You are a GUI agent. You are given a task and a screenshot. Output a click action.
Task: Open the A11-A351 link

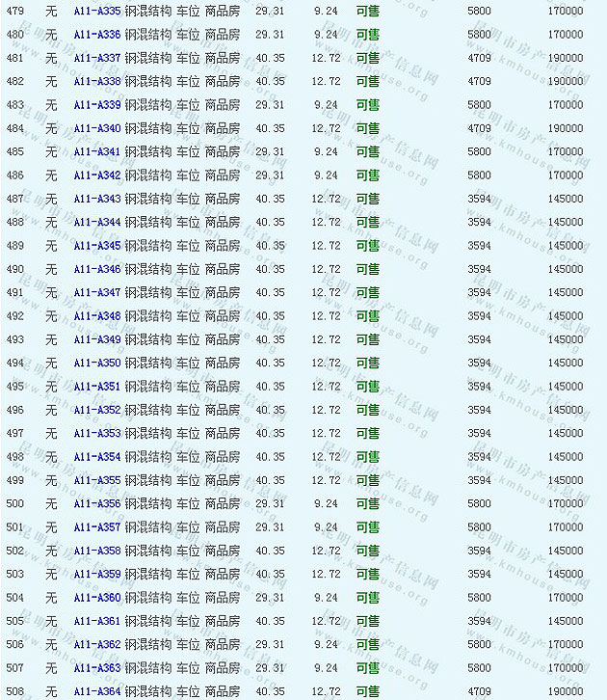coord(97,387)
